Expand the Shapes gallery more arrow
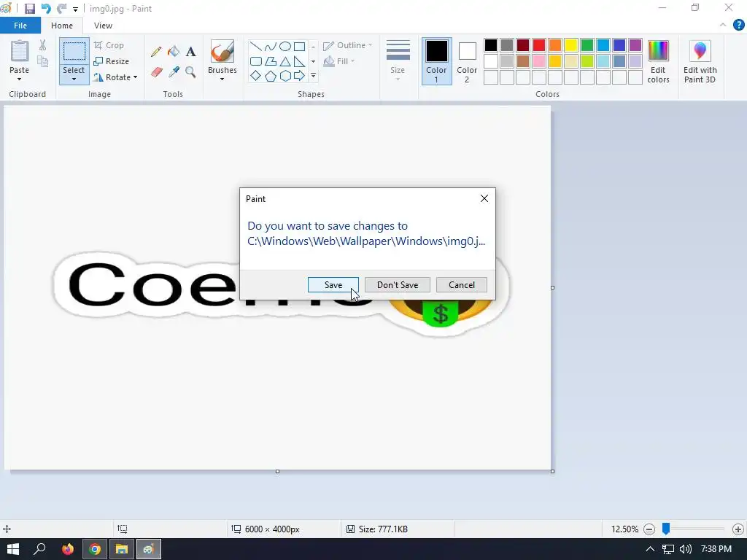The height and width of the screenshot is (560, 747). [x=313, y=76]
